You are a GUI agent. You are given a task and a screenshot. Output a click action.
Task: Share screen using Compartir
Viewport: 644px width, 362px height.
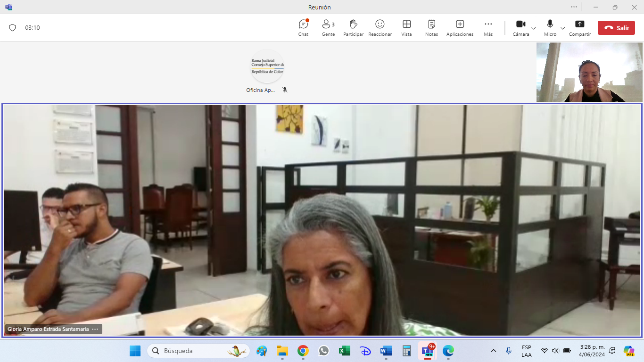tap(580, 27)
